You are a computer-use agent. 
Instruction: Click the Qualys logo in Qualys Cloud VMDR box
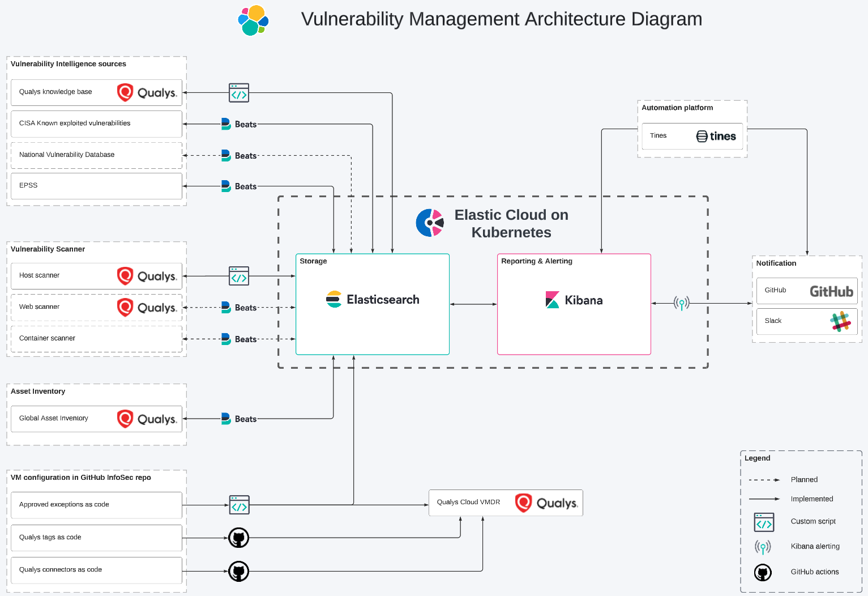pos(546,503)
